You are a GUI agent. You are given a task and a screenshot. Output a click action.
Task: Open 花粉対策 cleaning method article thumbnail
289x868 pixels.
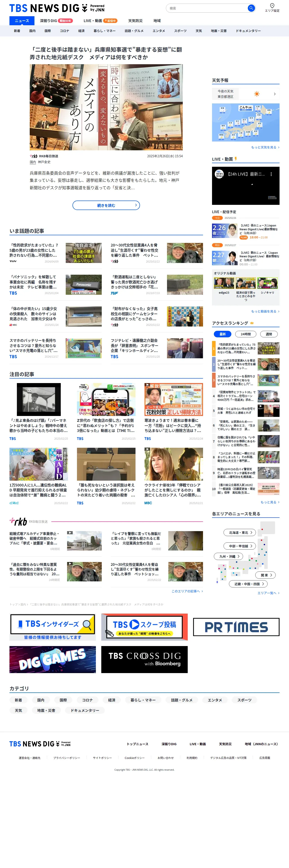point(174,399)
